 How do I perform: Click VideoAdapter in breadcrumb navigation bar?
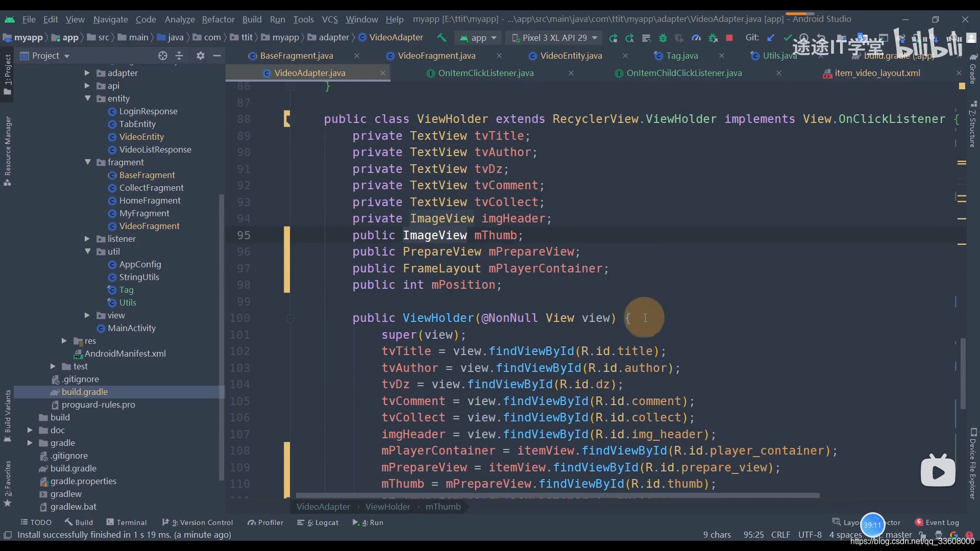(x=391, y=38)
